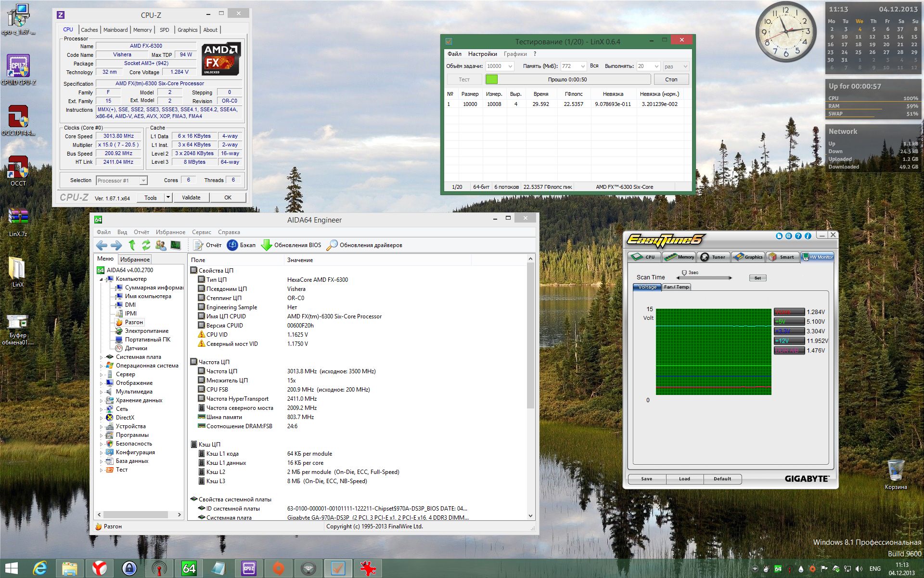The height and width of the screenshot is (578, 924).
Task: Toggle the +12V voltage graph line
Action: point(789,341)
